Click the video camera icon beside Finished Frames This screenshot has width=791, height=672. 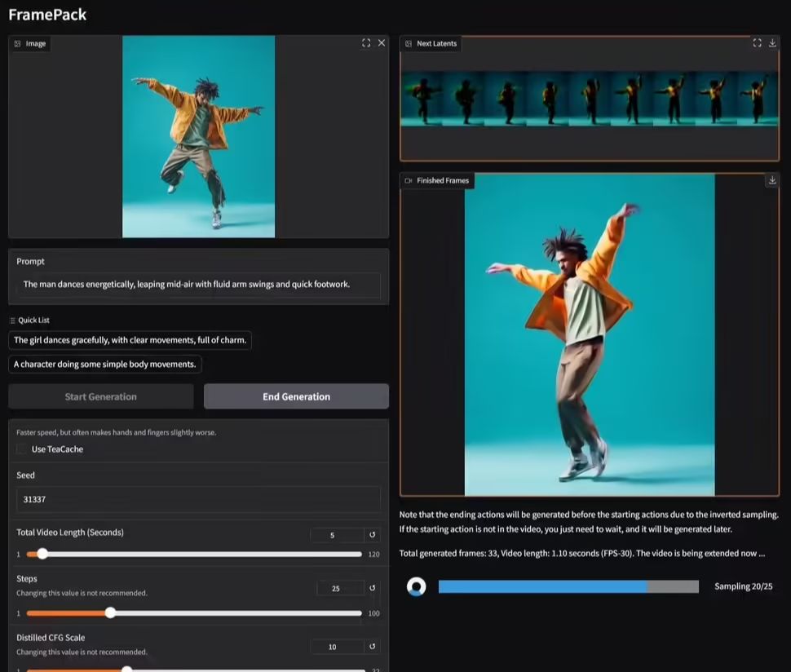click(x=407, y=180)
